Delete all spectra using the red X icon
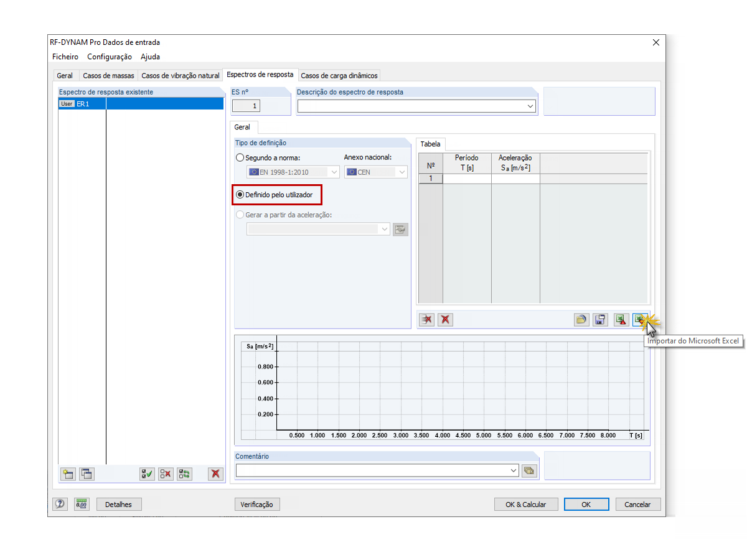The width and height of the screenshot is (747, 560). pyautogui.click(x=215, y=474)
